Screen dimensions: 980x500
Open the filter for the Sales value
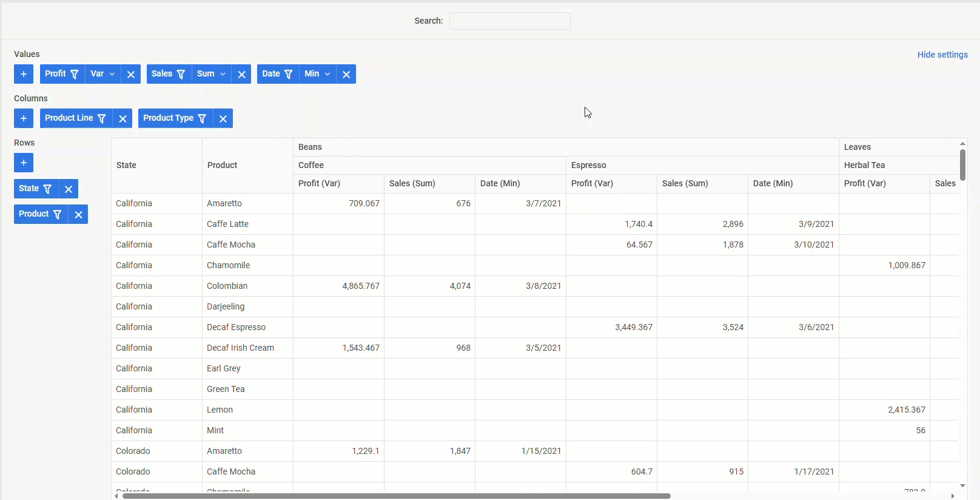[181, 74]
